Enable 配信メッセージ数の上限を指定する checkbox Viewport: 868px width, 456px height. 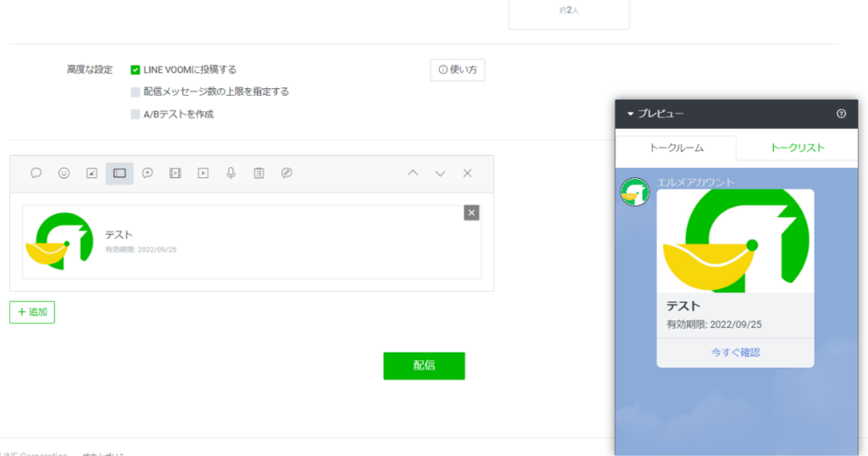pyautogui.click(x=135, y=92)
